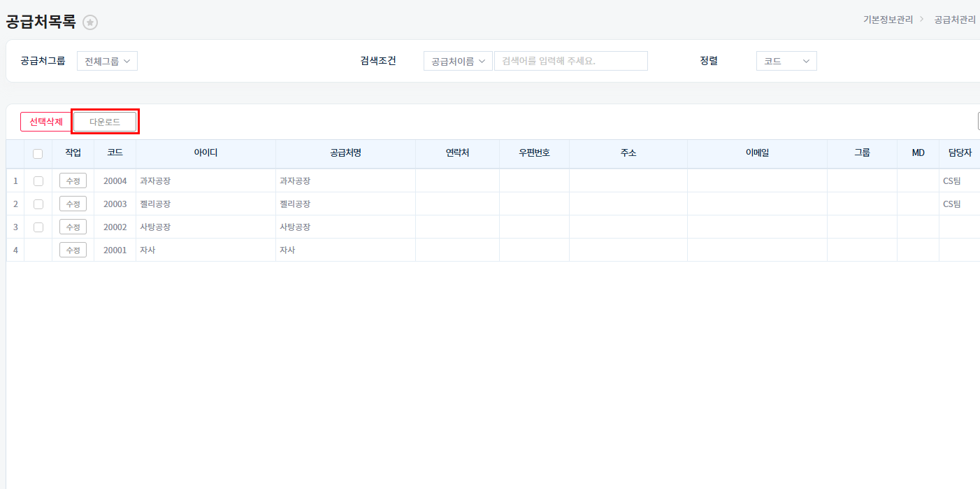Image resolution: width=980 pixels, height=489 pixels.
Task: Focus the search keyword input field
Action: coord(570,62)
